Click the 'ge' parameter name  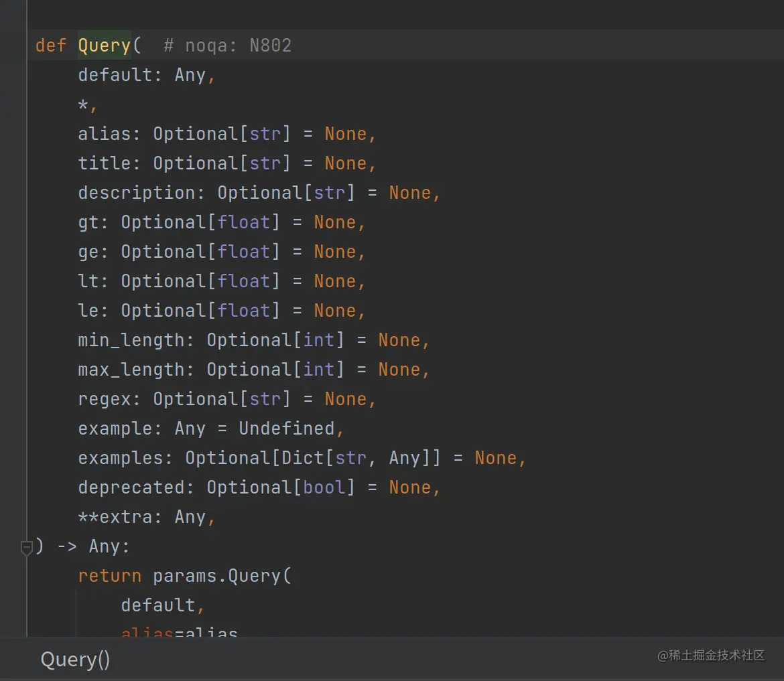coord(88,252)
